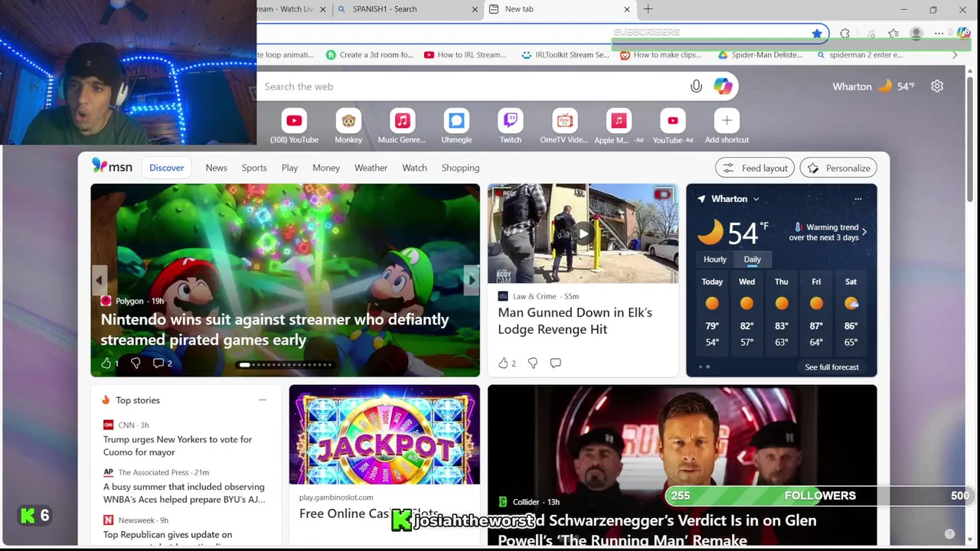Open comments on Elk's Lodge story
The image size is (980, 551).
click(555, 363)
